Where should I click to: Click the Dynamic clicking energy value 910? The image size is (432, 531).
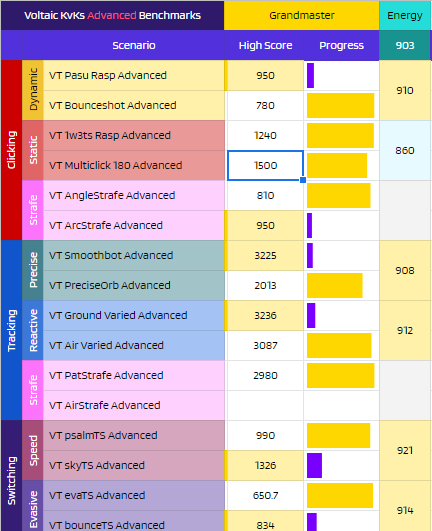pyautogui.click(x=405, y=90)
